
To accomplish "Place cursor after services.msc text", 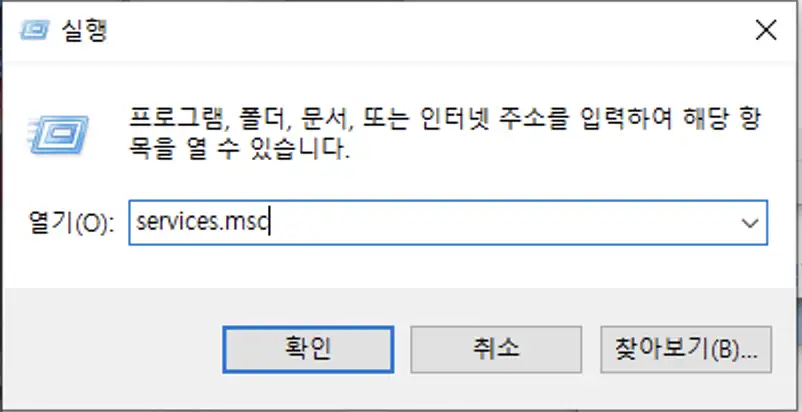I will coord(270,223).
